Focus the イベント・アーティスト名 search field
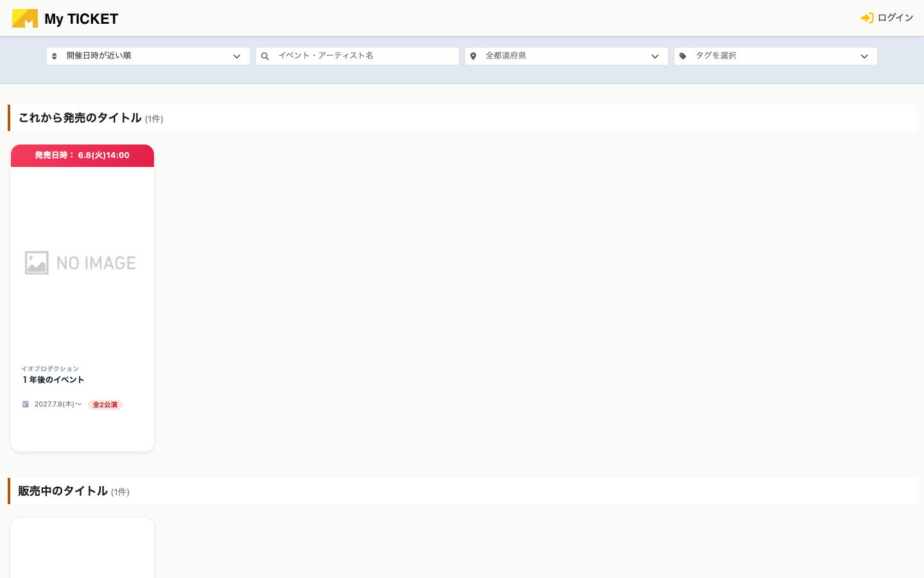 pos(357,56)
